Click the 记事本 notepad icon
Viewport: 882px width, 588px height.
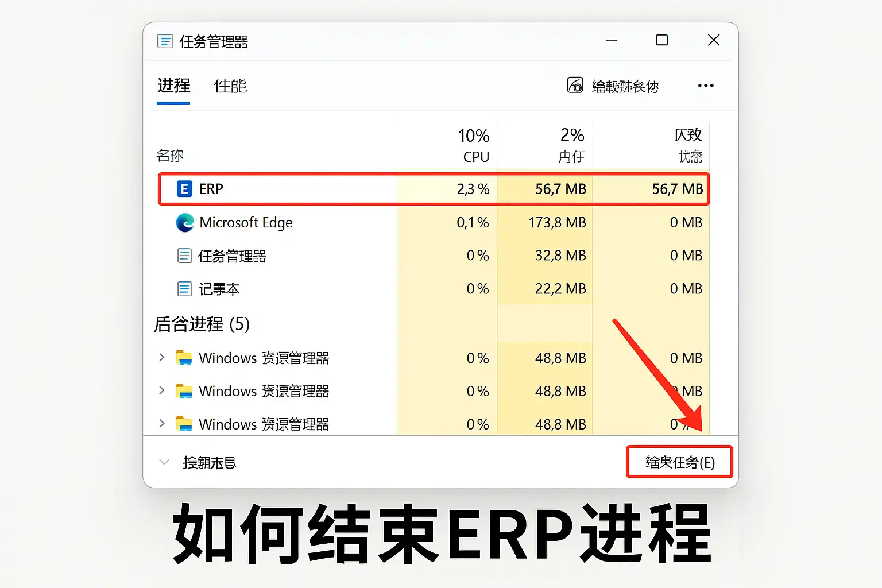[184, 289]
